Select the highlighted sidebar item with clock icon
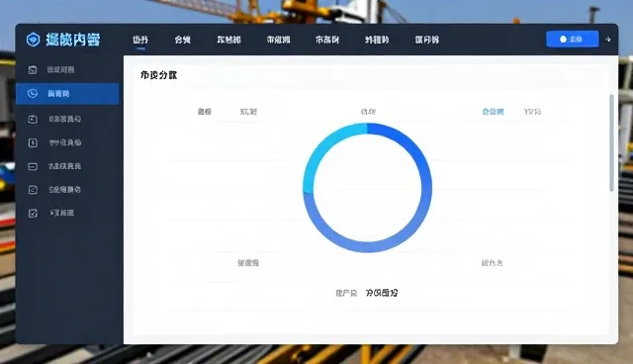The height and width of the screenshot is (364, 633). click(67, 94)
